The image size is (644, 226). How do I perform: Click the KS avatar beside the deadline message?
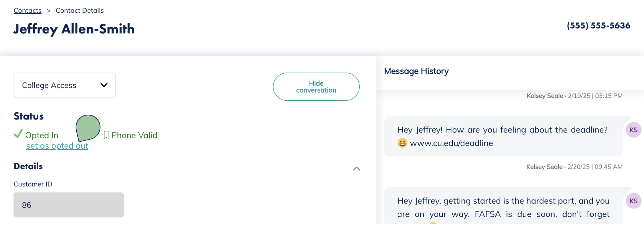tap(633, 130)
